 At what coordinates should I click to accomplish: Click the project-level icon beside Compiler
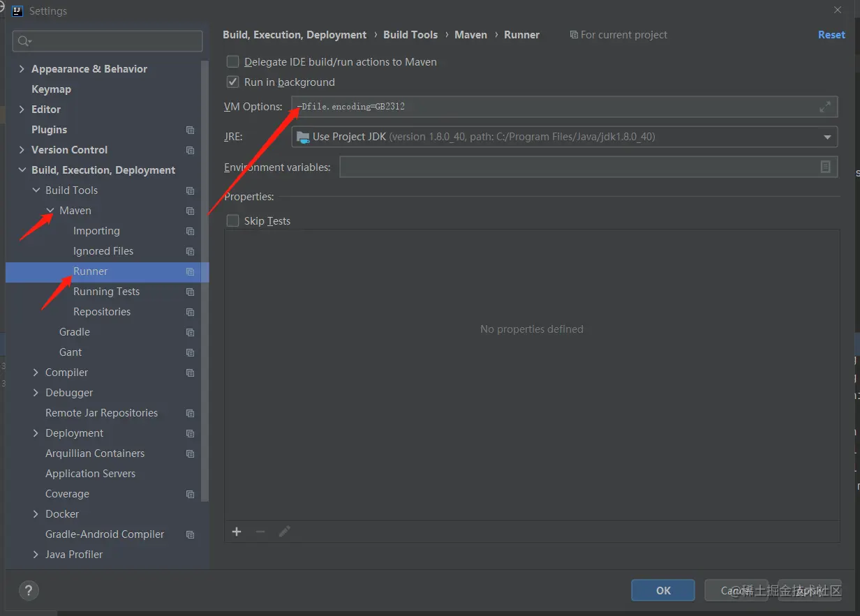[x=190, y=373]
